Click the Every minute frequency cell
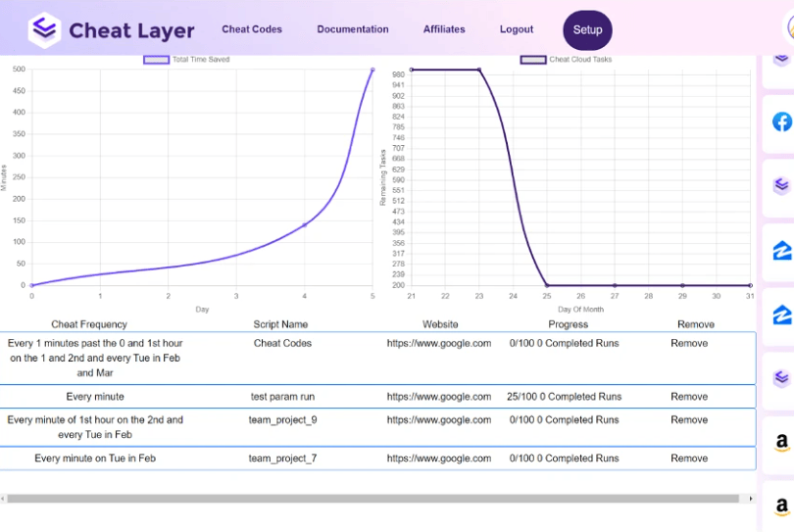The image size is (794, 532). [95, 397]
